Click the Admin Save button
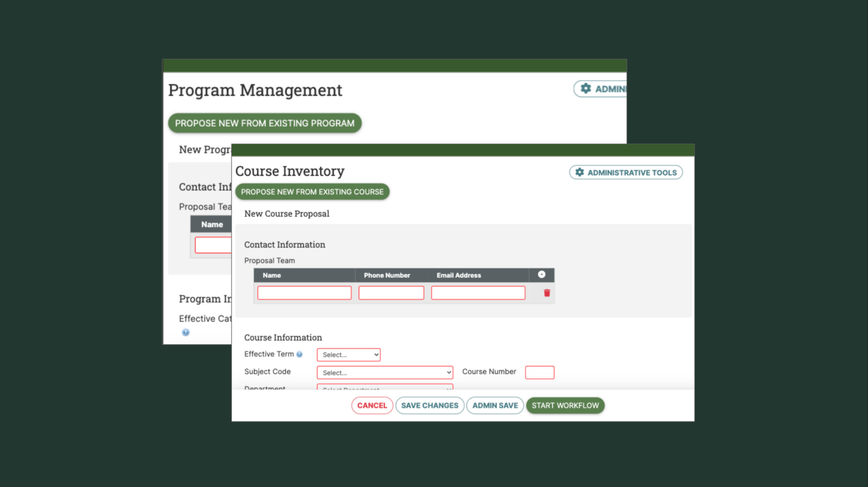 pyautogui.click(x=495, y=405)
